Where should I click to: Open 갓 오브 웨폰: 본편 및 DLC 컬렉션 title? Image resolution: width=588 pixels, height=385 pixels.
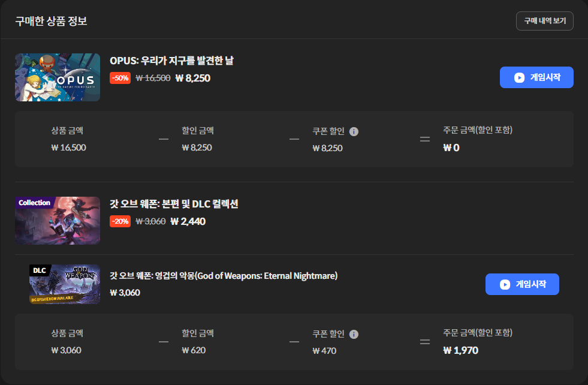(x=174, y=204)
